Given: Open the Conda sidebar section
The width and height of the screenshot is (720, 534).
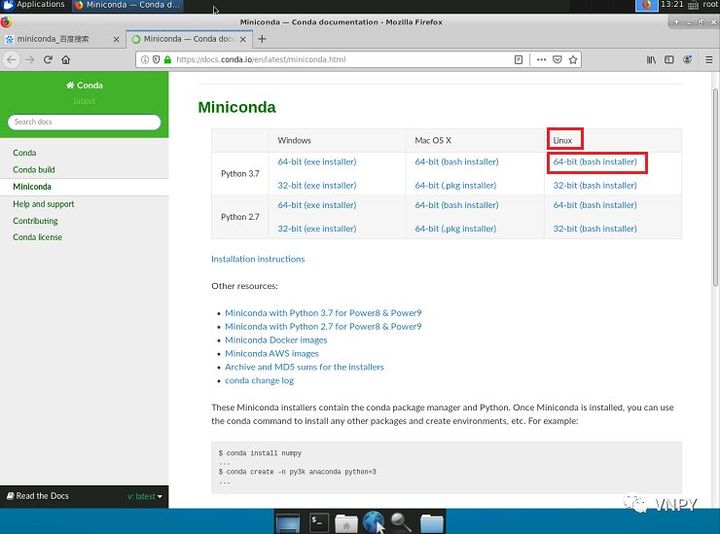Looking at the screenshot, I should click(24, 153).
